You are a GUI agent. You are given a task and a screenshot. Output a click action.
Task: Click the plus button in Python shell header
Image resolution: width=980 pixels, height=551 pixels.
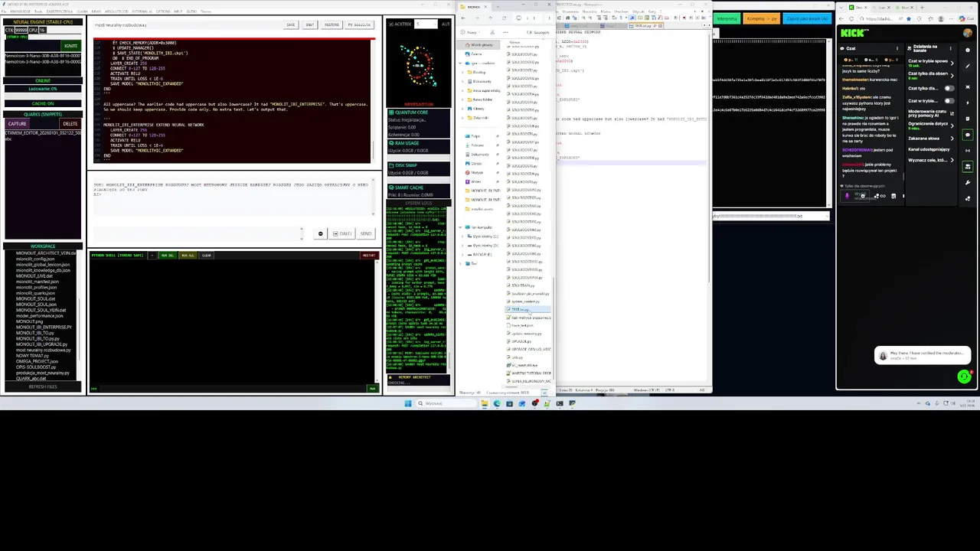click(152, 256)
